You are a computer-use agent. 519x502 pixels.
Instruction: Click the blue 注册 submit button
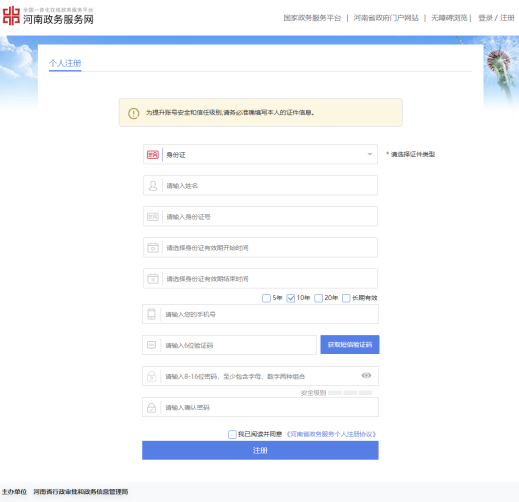pos(260,450)
